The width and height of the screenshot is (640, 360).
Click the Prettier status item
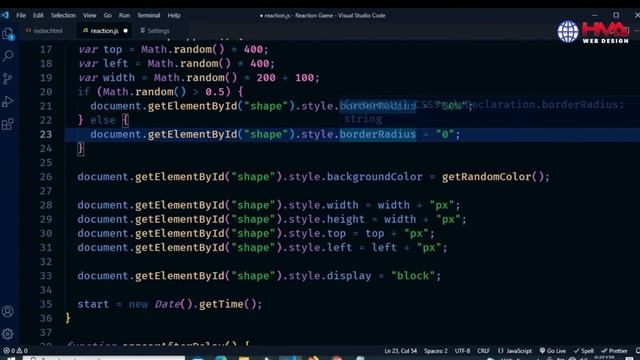614,351
